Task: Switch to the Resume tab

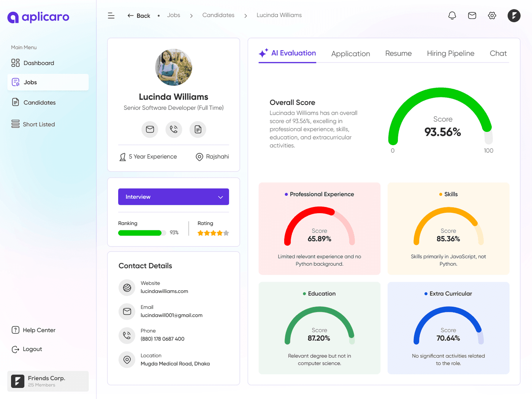Action: pos(398,54)
